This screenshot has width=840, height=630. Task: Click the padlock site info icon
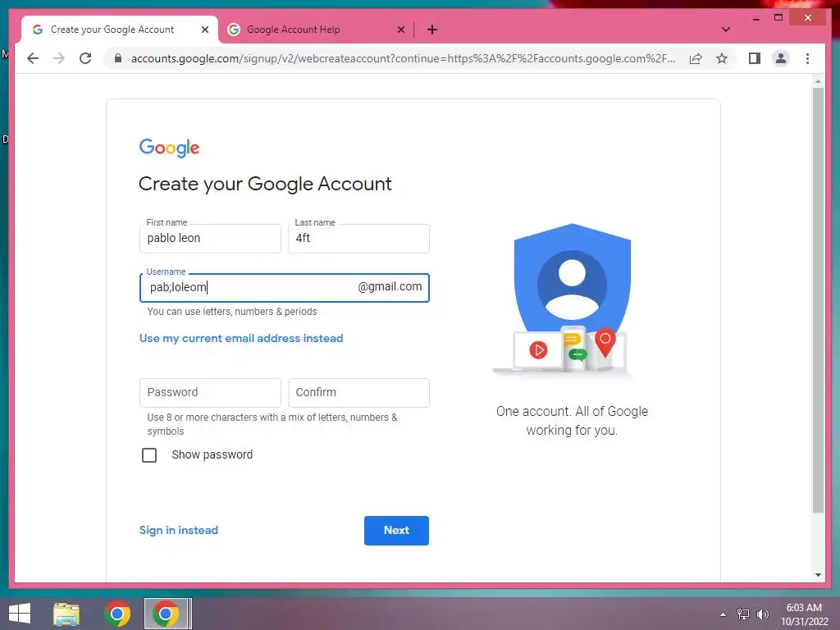(118, 58)
